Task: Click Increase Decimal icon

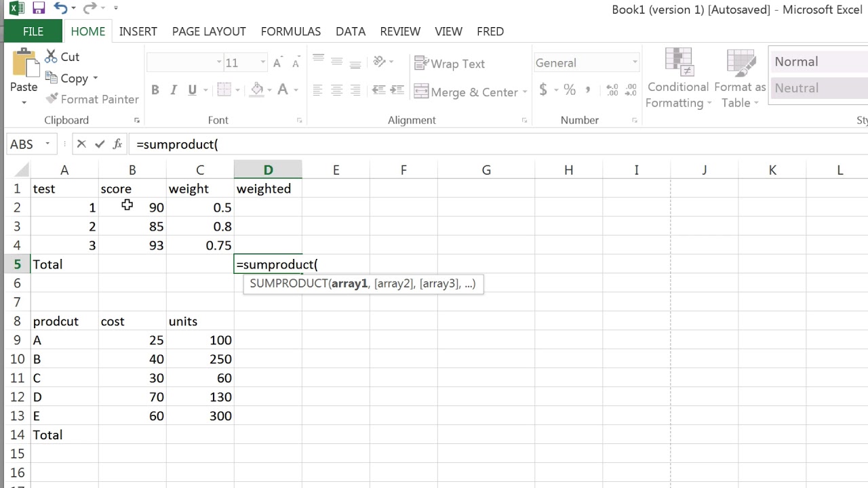Action: (612, 89)
